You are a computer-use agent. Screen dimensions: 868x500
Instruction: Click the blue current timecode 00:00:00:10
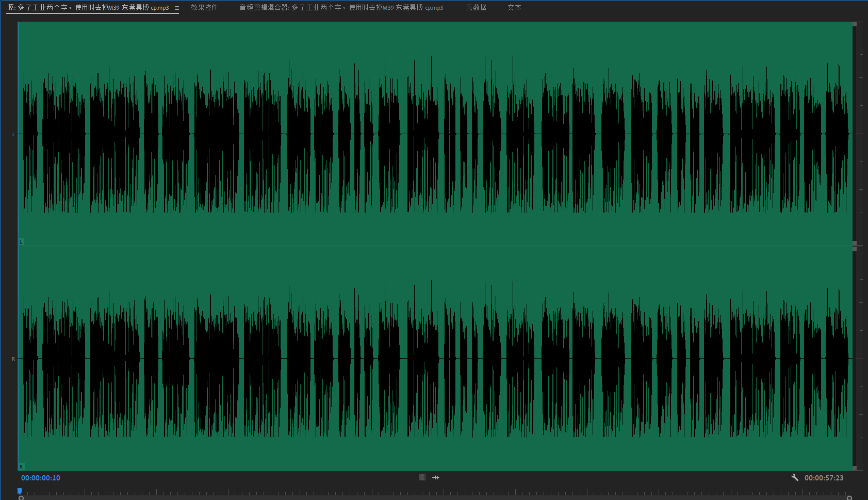[41, 478]
